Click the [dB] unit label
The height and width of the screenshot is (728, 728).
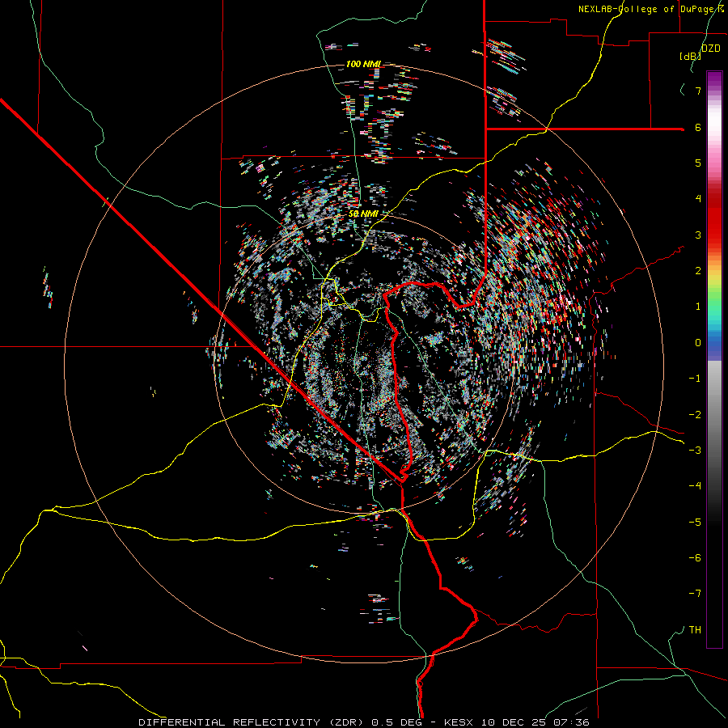click(x=690, y=56)
